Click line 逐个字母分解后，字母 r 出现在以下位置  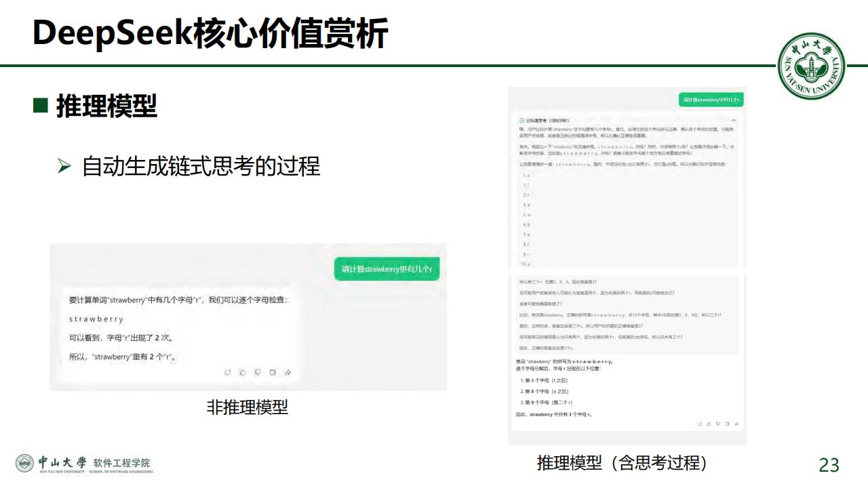click(x=558, y=368)
